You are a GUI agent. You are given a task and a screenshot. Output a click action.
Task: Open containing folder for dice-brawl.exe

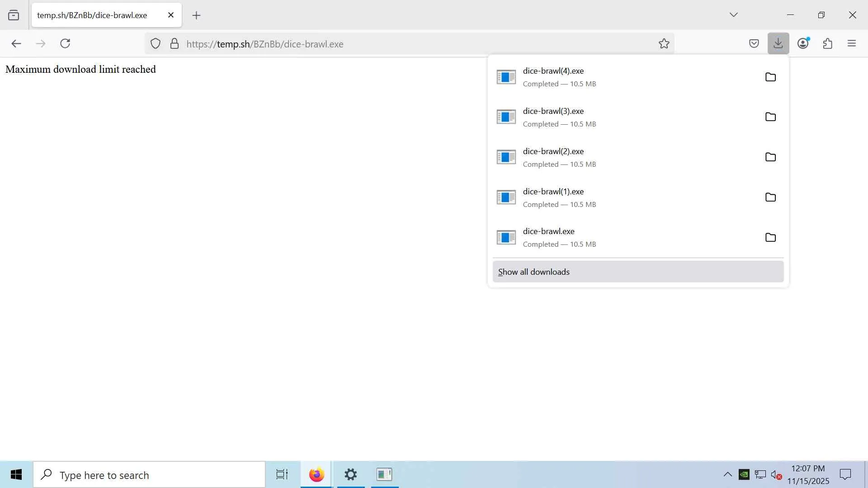point(770,237)
